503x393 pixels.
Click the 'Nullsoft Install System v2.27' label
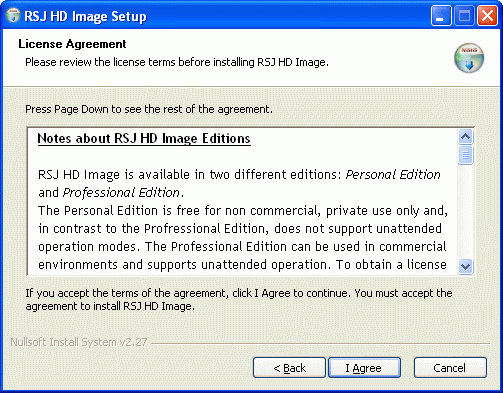pos(79,342)
